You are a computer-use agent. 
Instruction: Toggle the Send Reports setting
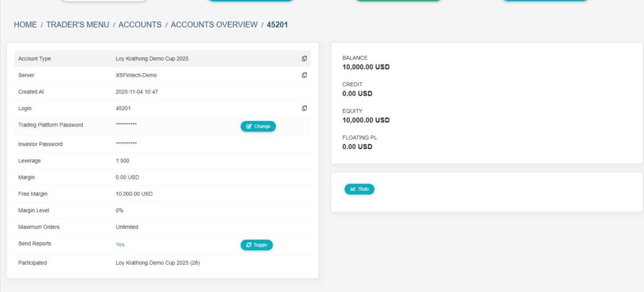257,245
